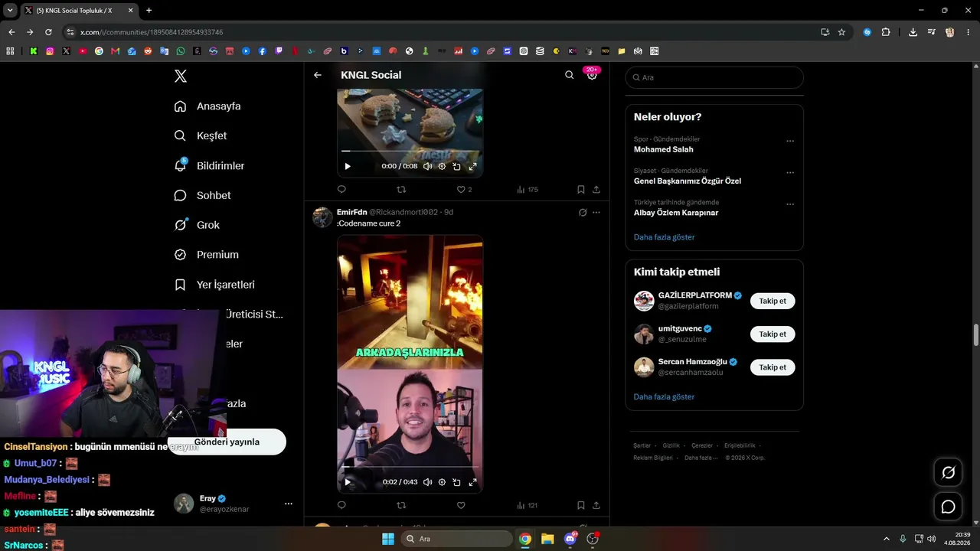The height and width of the screenshot is (551, 980).
Task: Ask Grok about EmirFdn's post
Action: pyautogui.click(x=583, y=212)
